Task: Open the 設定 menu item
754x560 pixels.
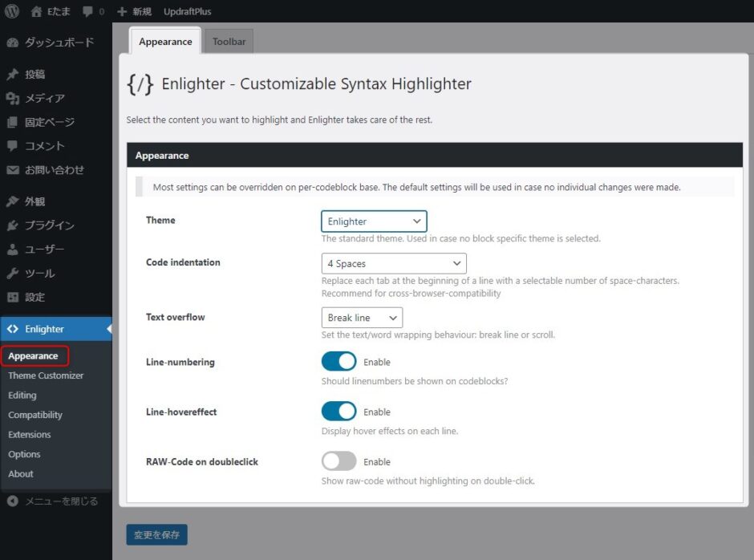Action: click(56, 297)
